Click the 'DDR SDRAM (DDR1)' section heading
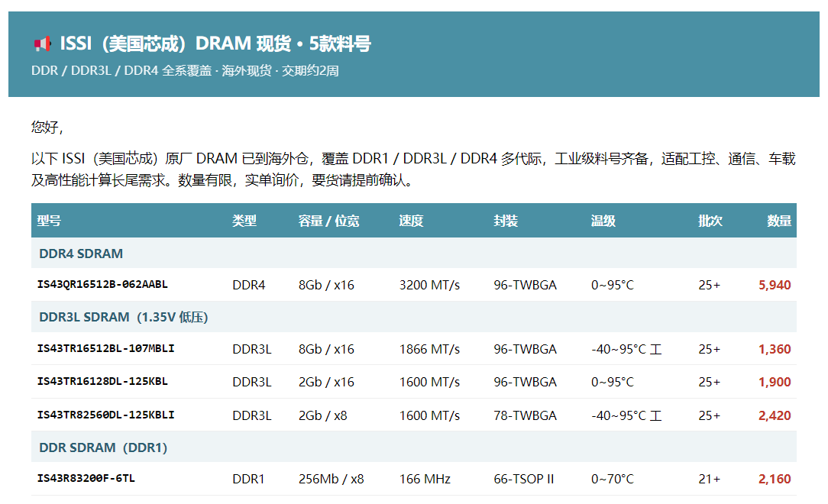The width and height of the screenshot is (828, 504). (x=103, y=447)
